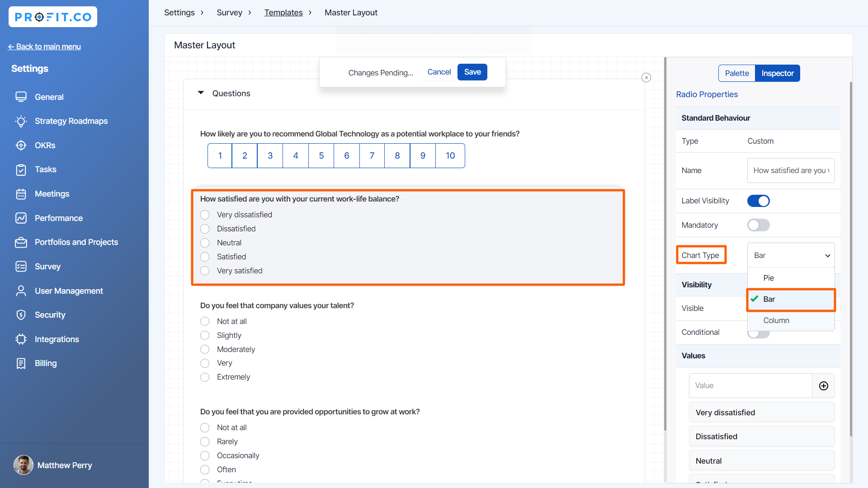Collapse the Questions section arrow

pyautogui.click(x=201, y=93)
